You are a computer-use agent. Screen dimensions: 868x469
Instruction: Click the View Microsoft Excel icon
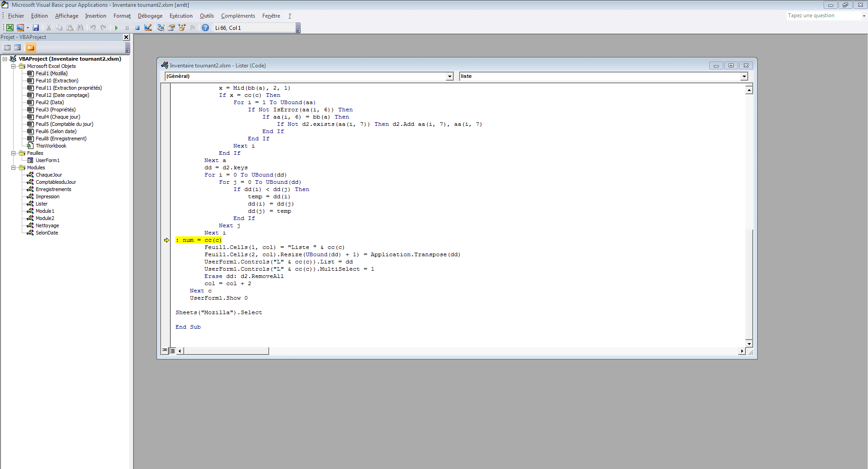[9, 28]
